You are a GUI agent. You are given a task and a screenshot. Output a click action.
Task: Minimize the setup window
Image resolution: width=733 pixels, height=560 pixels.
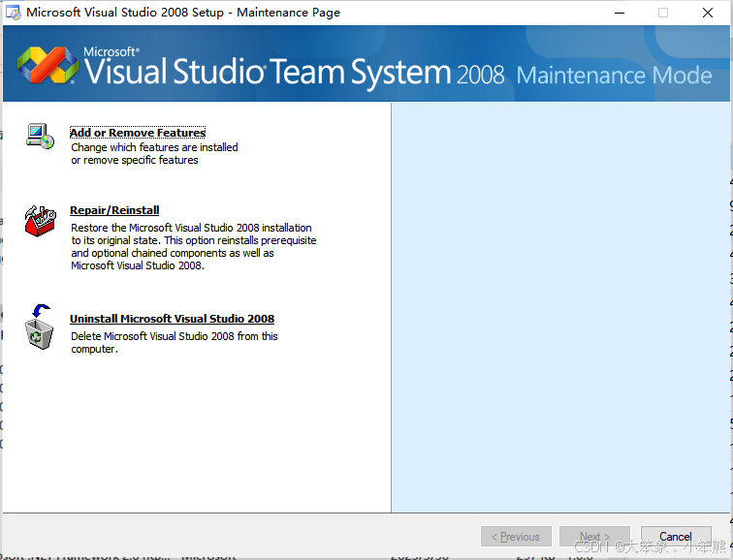[x=620, y=13]
